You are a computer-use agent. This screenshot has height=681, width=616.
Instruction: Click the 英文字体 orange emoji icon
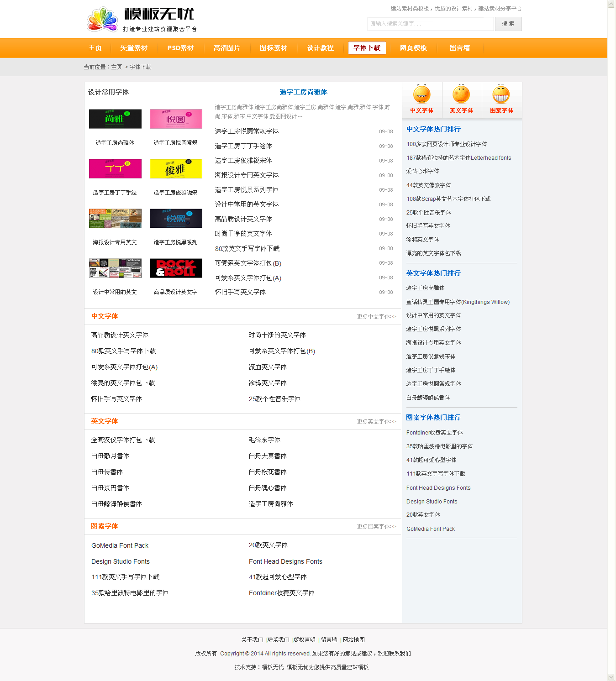461,94
